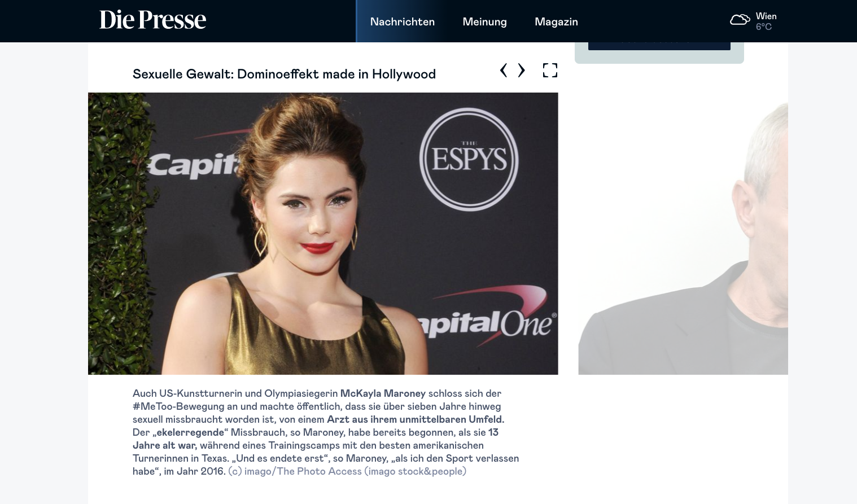Advance to next gallery image arrow
The image size is (857, 504).
521,70
